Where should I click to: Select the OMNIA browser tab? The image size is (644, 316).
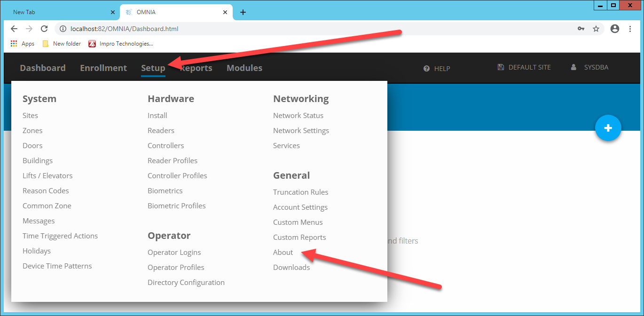click(176, 12)
